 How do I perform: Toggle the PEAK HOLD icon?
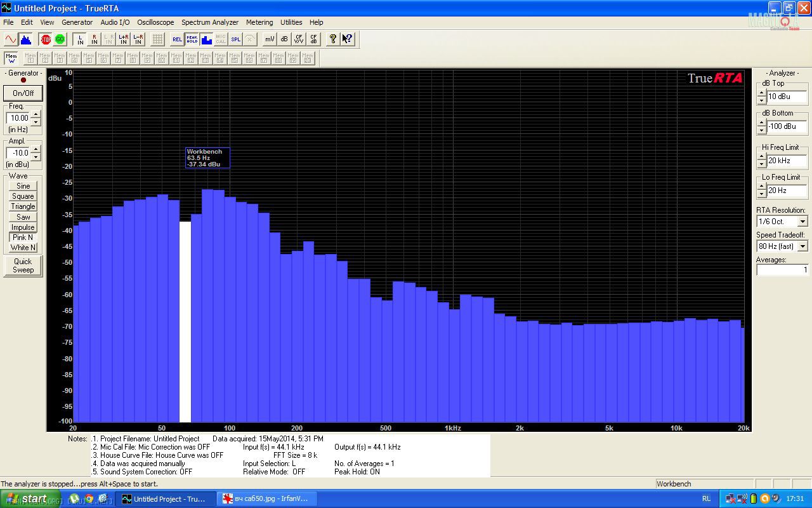click(x=192, y=39)
